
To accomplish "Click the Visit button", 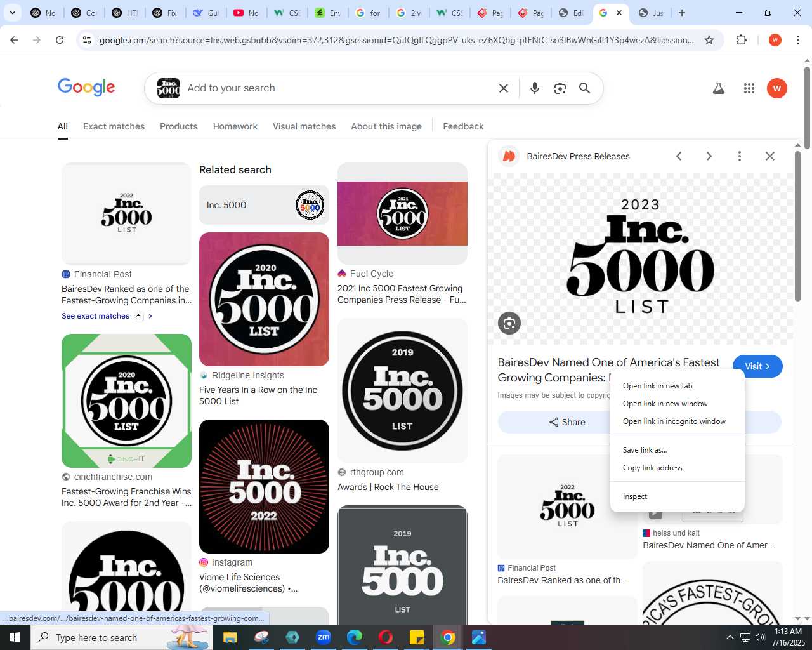I will coord(757,366).
